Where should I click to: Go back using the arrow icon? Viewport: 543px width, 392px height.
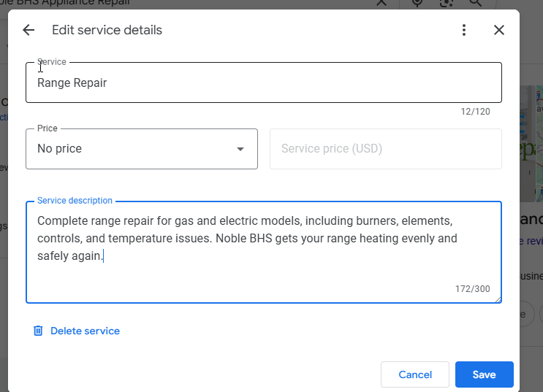pyautogui.click(x=29, y=30)
